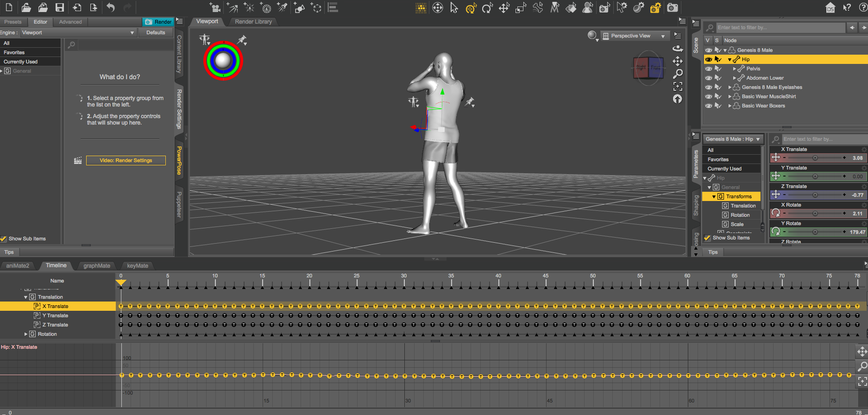Click the cyan Render button
Screen dimensions: 868x415
click(158, 22)
